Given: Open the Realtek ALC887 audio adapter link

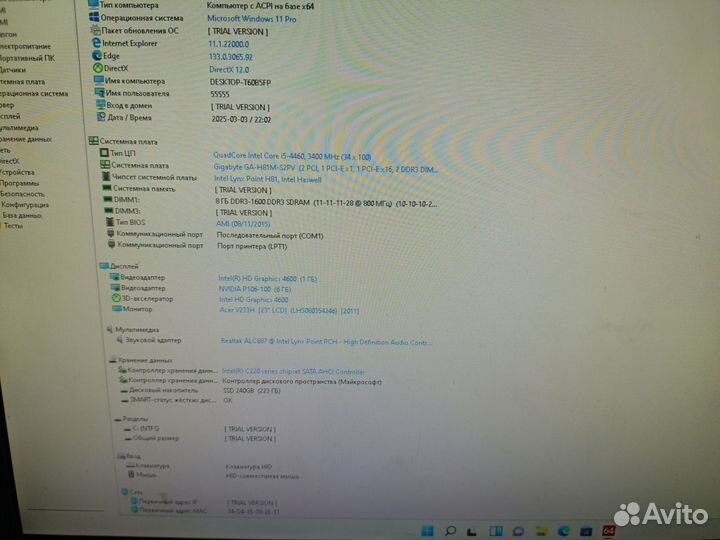Looking at the screenshot, I should [326, 342].
